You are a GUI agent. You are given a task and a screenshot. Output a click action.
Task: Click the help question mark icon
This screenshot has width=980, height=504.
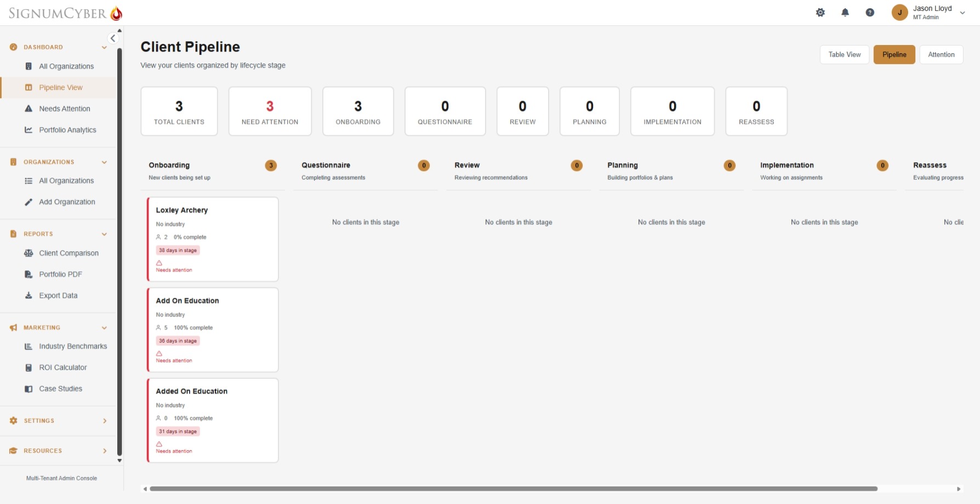pyautogui.click(x=870, y=12)
